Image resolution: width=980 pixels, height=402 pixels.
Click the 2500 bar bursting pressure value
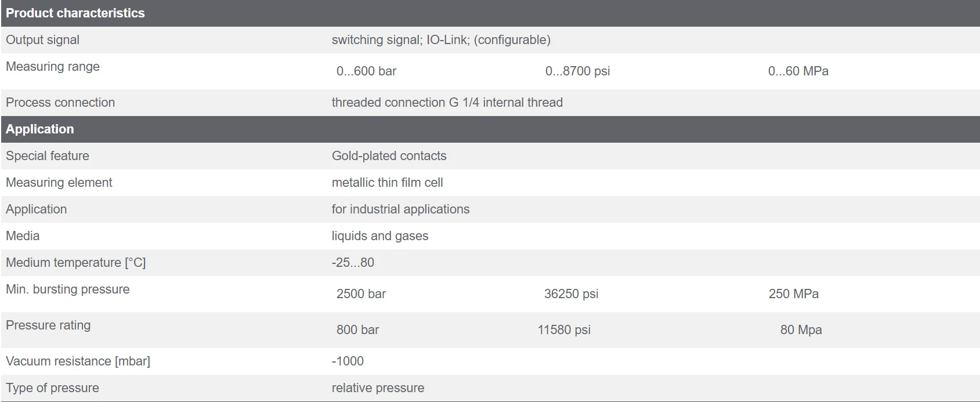(361, 294)
